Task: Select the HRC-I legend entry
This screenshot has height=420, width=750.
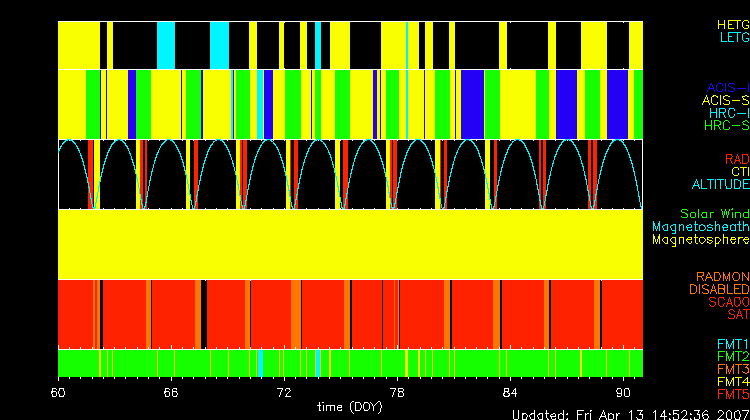Action: 727,113
